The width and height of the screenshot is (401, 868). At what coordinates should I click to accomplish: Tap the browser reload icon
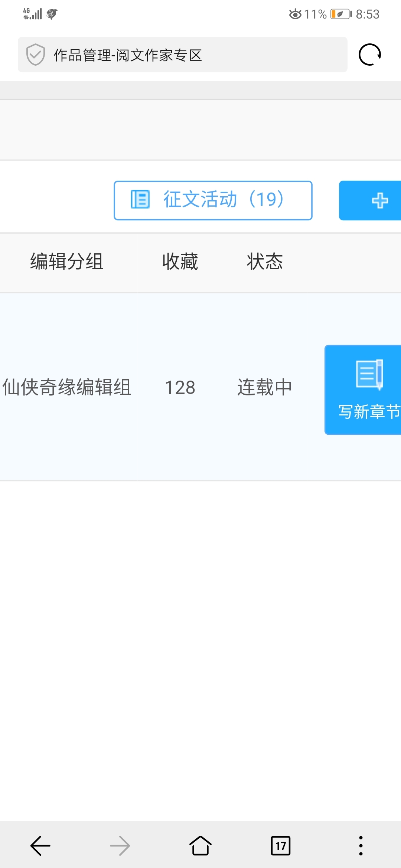coord(370,55)
